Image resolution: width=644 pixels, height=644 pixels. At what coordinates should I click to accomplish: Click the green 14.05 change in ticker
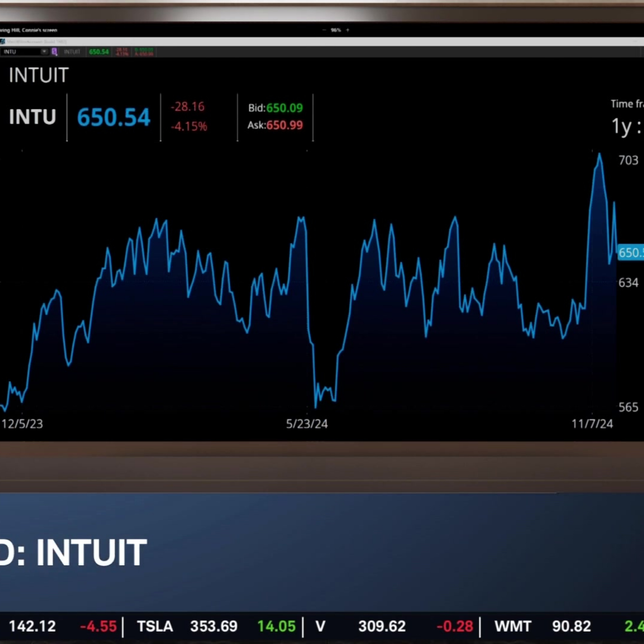click(276, 626)
